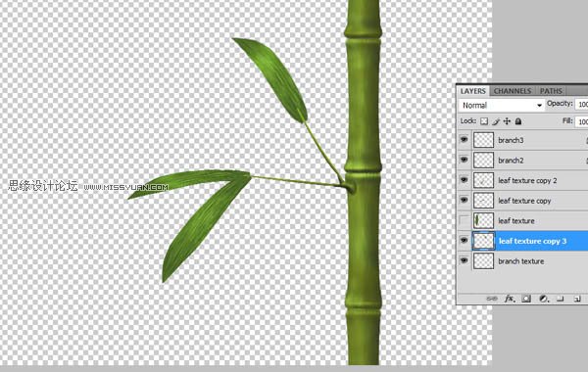Switch to the Paths tab
The height and width of the screenshot is (372, 588).
[x=551, y=91]
